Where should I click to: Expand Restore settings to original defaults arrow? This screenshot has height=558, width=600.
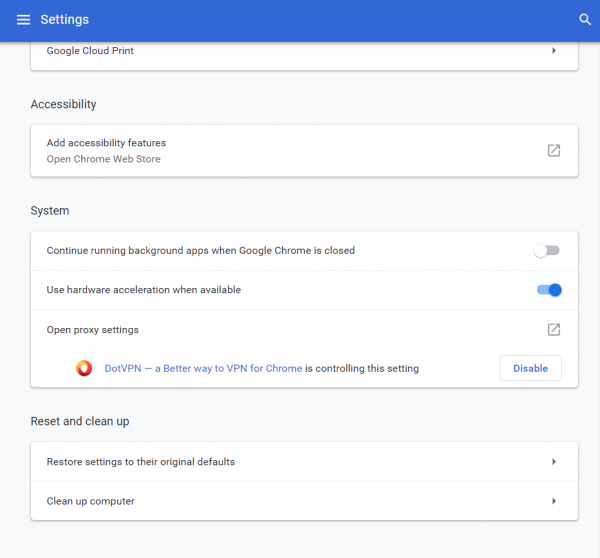tap(553, 462)
